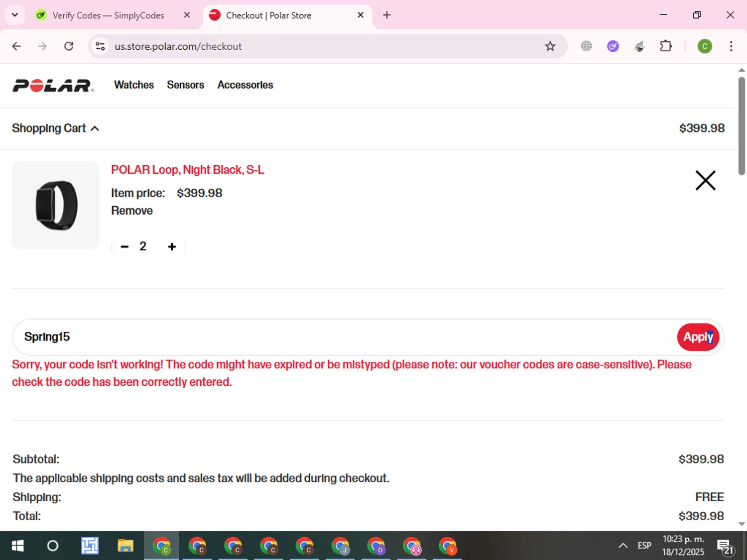Click the globe extension icon
Viewport: 747px width, 560px height.
(x=586, y=46)
